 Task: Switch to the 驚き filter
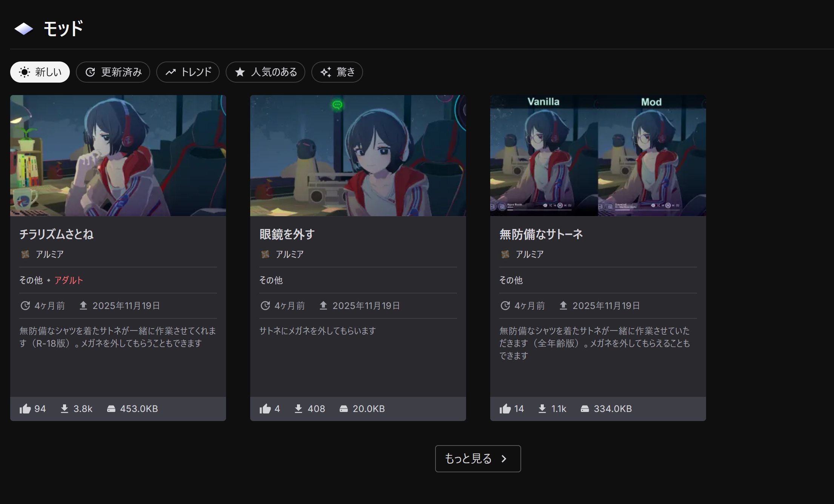click(x=337, y=72)
